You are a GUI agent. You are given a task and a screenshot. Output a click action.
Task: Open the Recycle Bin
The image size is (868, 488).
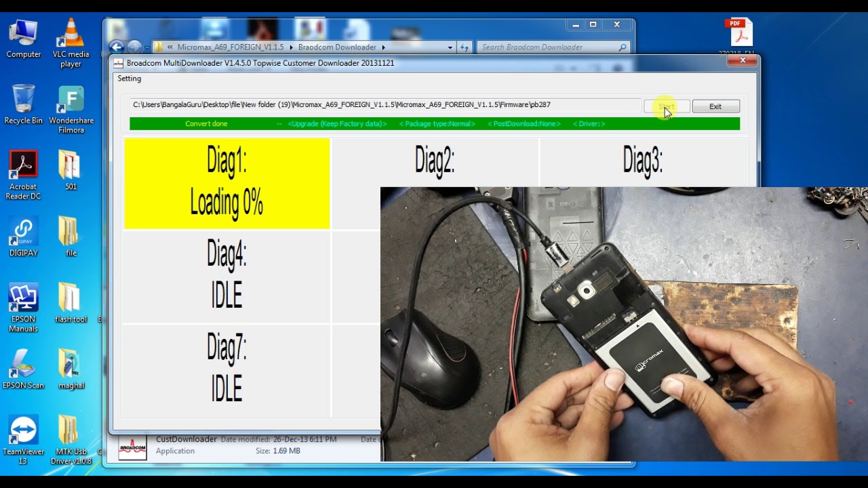[x=24, y=104]
